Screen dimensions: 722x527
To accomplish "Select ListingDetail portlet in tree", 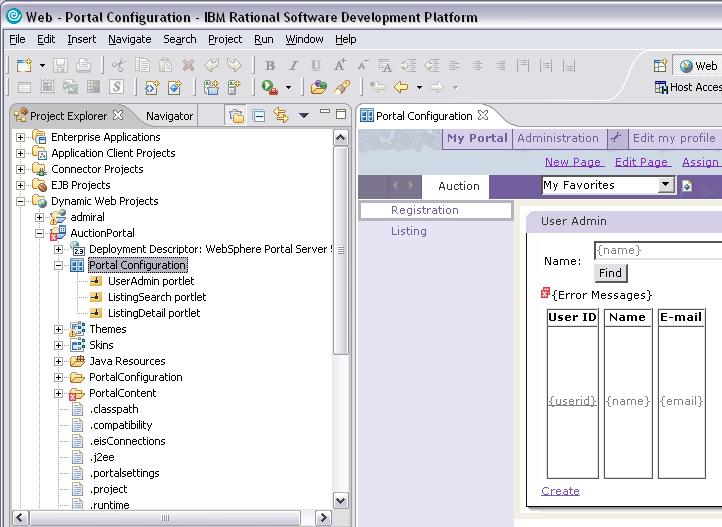I will [x=154, y=313].
